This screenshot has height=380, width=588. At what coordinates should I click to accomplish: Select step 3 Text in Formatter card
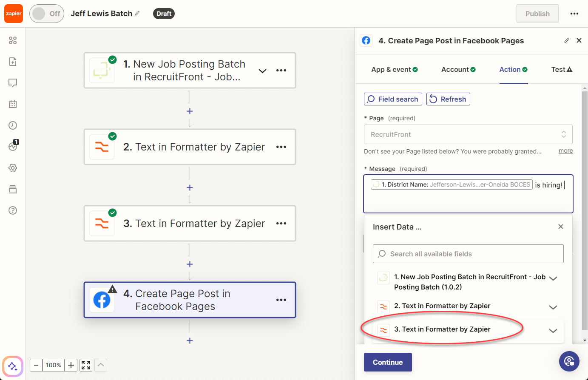click(190, 224)
